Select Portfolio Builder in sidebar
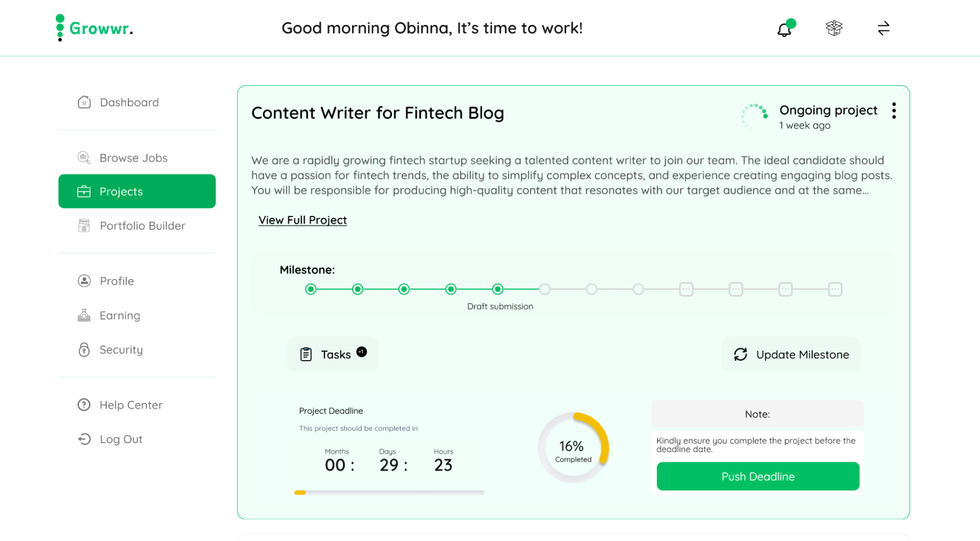The image size is (980, 541). click(142, 226)
